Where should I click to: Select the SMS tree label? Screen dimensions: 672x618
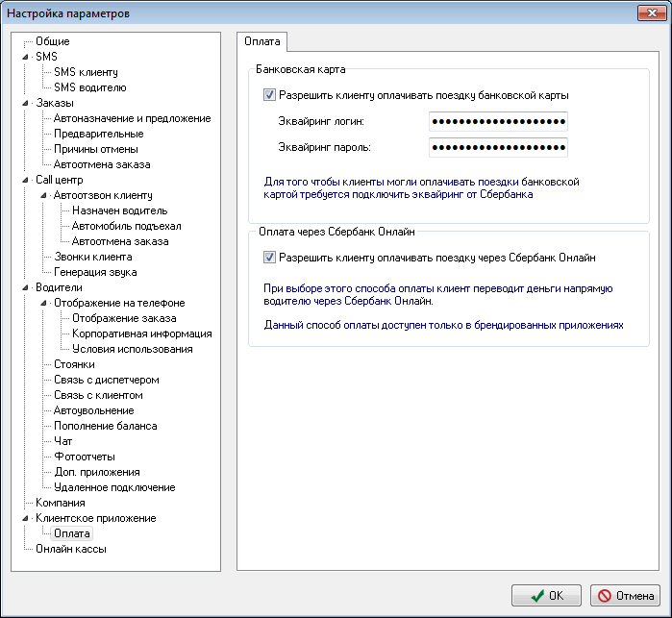point(46,57)
